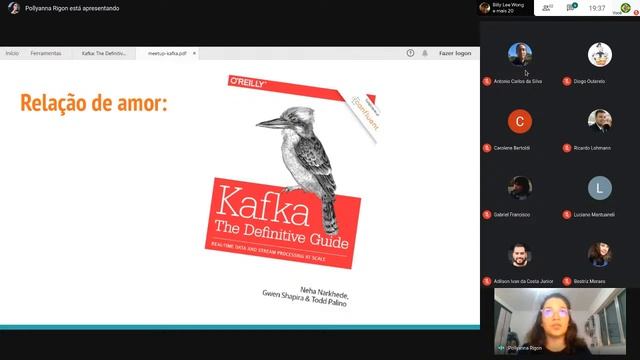The image size is (640, 360).
Task: Click the Antonio Carlos da Silva name label
Action: 518,81
